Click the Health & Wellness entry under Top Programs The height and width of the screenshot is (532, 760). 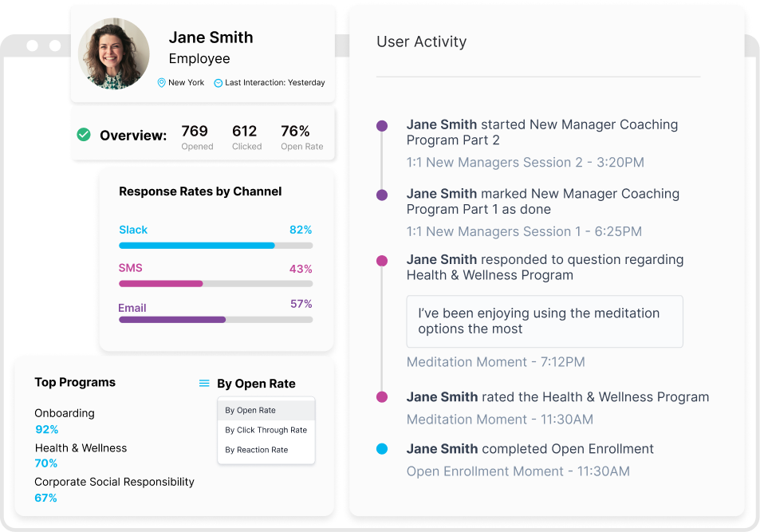click(81, 447)
